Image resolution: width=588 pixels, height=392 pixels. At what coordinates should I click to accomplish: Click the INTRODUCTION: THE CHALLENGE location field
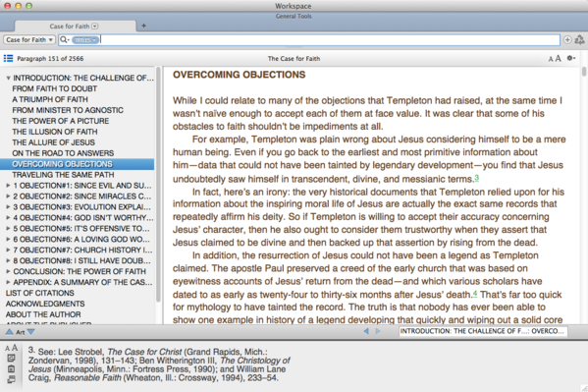pos(483,331)
